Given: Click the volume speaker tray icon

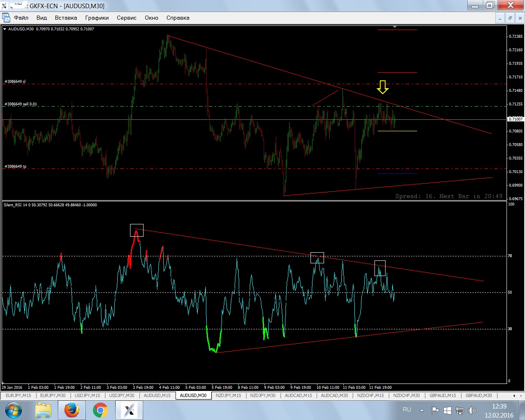Looking at the screenshot, I should 472,410.
